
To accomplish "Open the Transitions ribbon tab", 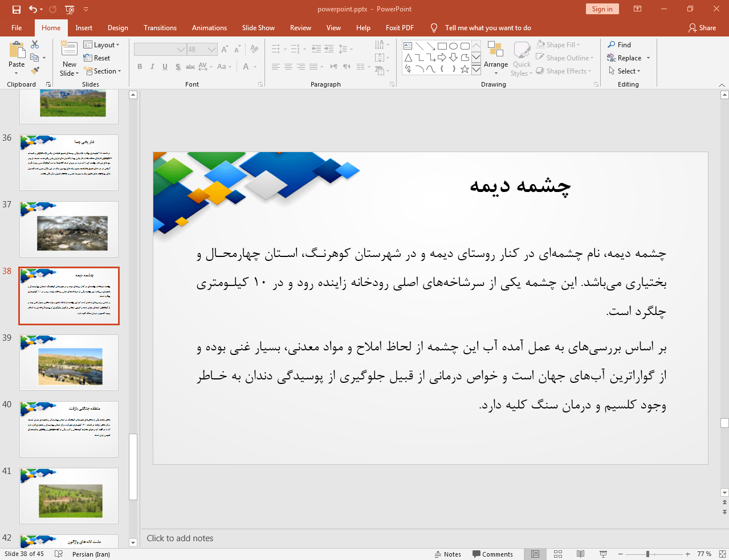I will [x=160, y=28].
